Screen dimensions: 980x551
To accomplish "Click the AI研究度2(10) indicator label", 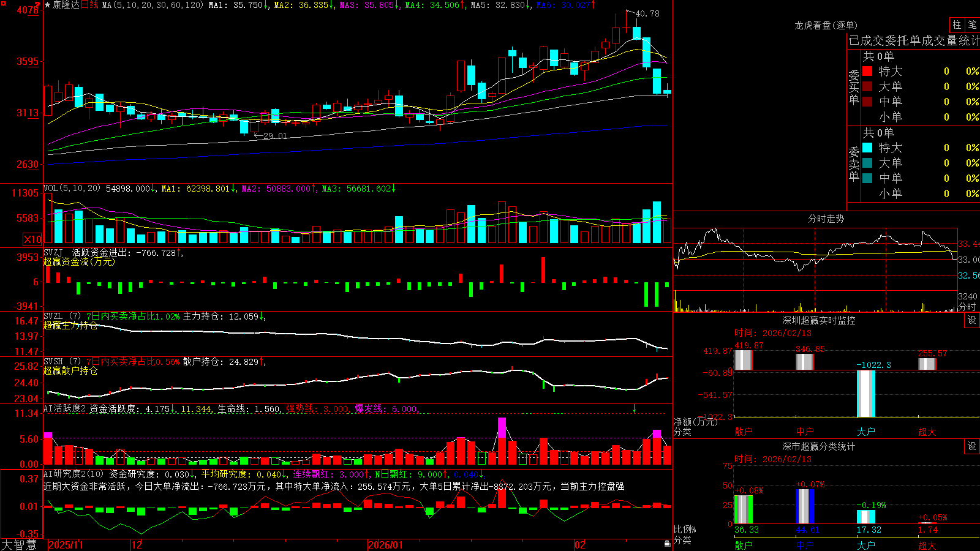I will coord(74,474).
